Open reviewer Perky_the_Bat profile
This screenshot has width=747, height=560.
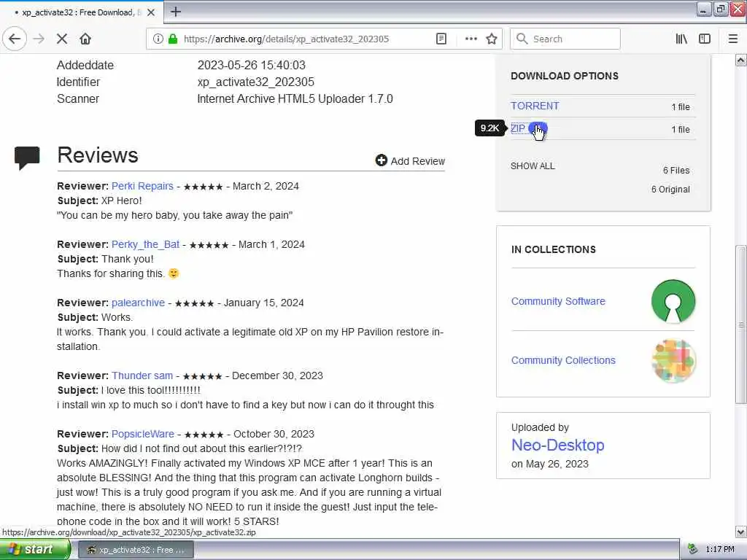[x=145, y=244]
